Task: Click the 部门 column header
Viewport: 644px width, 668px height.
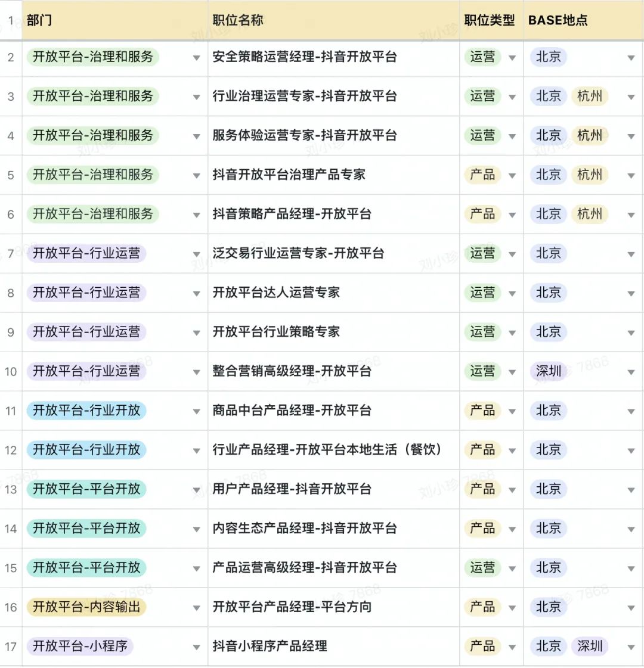Action: click(x=39, y=20)
